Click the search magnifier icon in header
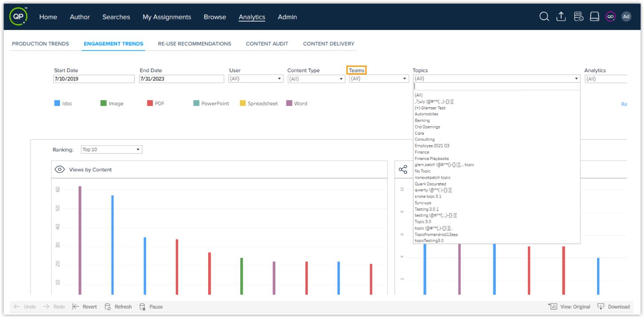Image resolution: width=644 pixels, height=317 pixels. 544,16
